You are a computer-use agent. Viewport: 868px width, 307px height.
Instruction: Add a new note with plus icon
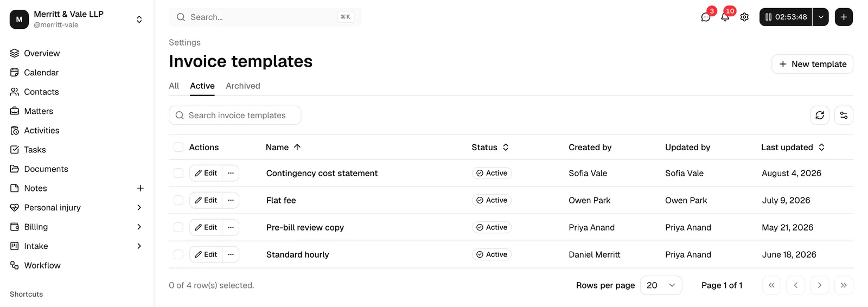(140, 188)
